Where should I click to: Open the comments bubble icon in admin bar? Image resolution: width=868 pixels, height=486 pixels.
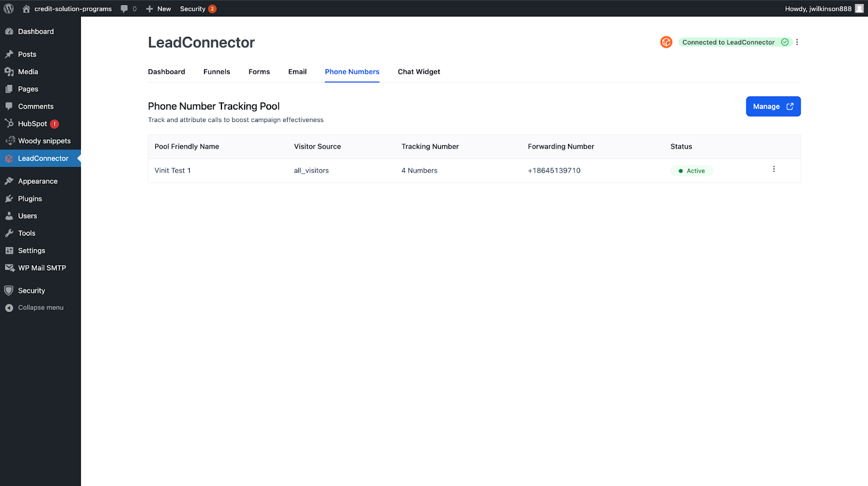(124, 9)
